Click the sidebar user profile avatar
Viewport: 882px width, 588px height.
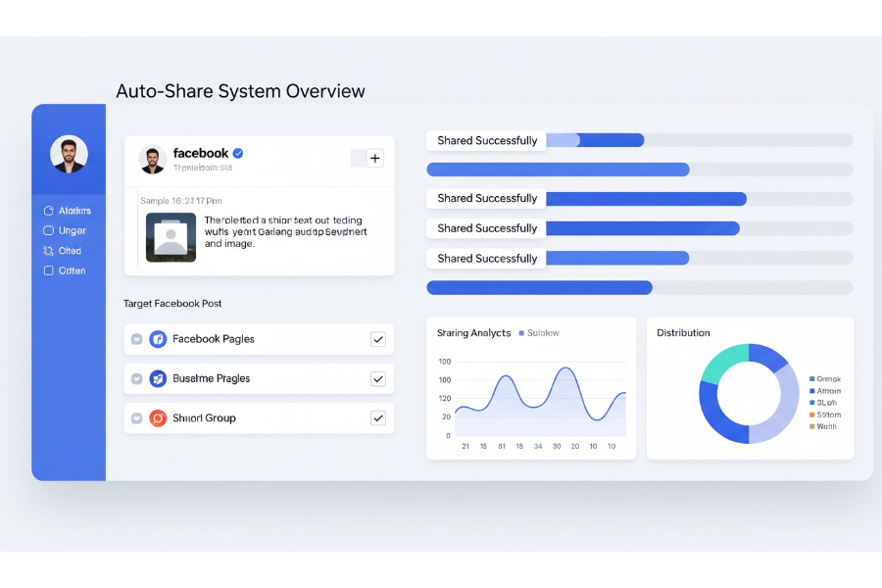click(x=69, y=154)
